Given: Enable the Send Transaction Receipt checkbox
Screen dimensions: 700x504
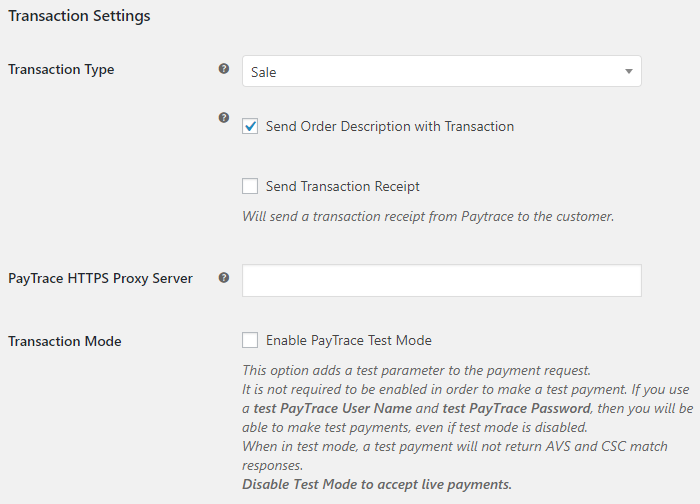Looking at the screenshot, I should 250,186.
